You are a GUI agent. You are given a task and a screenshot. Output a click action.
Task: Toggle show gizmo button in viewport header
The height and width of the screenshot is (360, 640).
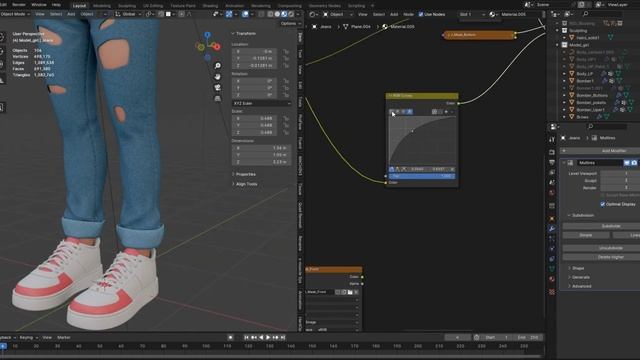(229, 14)
